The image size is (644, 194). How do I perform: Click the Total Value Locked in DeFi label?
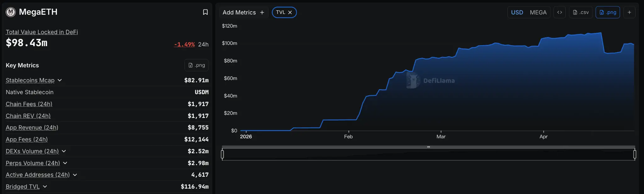tap(42, 32)
